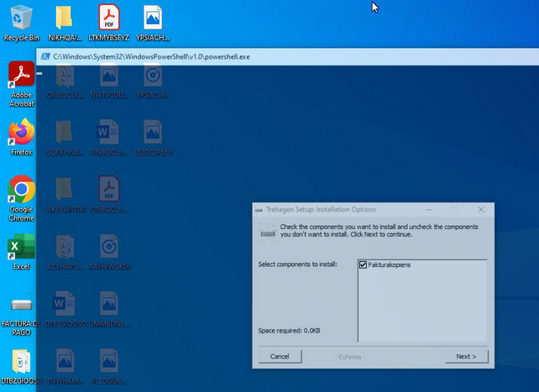Image resolution: width=539 pixels, height=392 pixels.
Task: Launch the Google Chrome desktop shortcut
Action: click(x=21, y=198)
